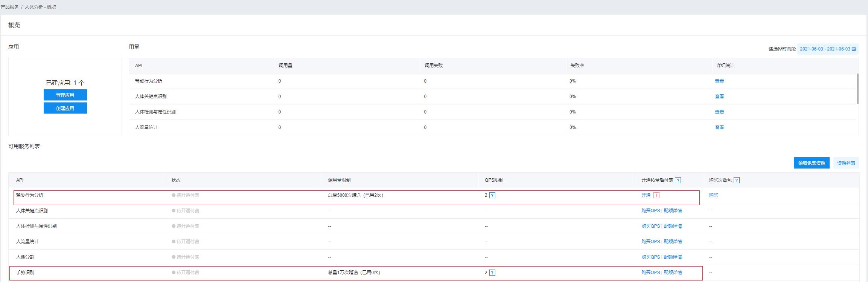Click 失败率 column header in usage table
The image size is (868, 282).
point(577,66)
